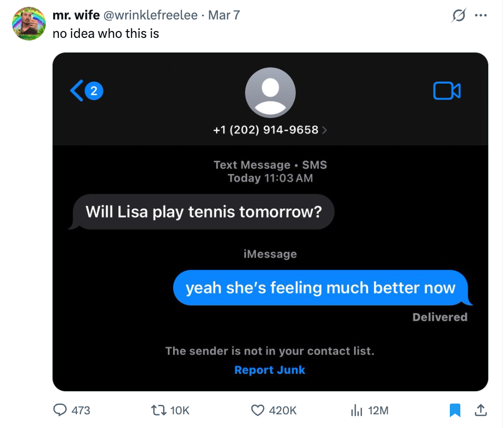Open the contact's placeholder avatar in the message header
This screenshot has height=428, width=504.
pos(270,92)
